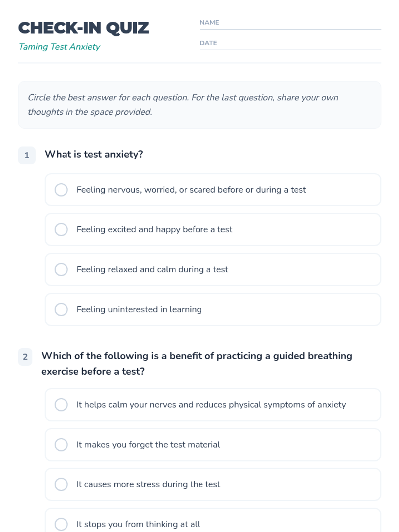Select 'Feeling nervous, worried, or scared' radio option
Viewport: 399px width, 532px height.
point(61,190)
